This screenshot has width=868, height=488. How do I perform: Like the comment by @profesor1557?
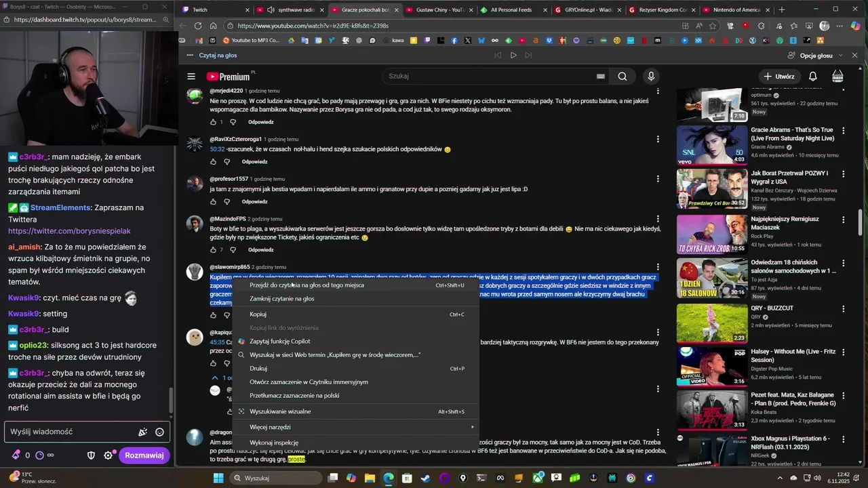(x=213, y=202)
